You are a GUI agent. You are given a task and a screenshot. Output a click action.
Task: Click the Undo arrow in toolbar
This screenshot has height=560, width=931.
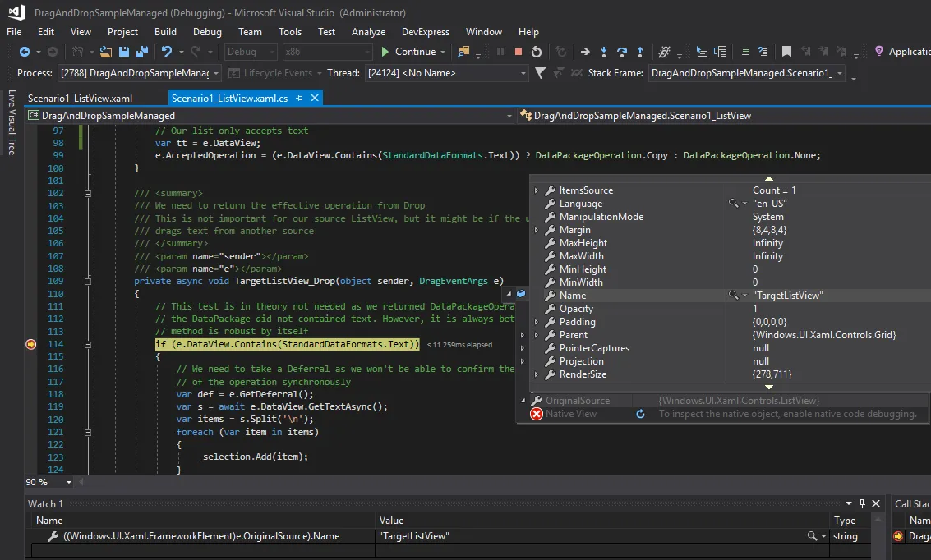167,52
